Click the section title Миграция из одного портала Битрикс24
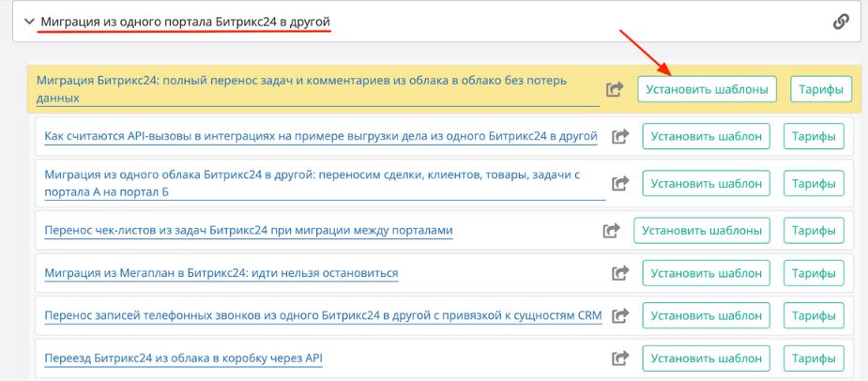Image resolution: width=868 pixels, height=381 pixels. pos(186,21)
